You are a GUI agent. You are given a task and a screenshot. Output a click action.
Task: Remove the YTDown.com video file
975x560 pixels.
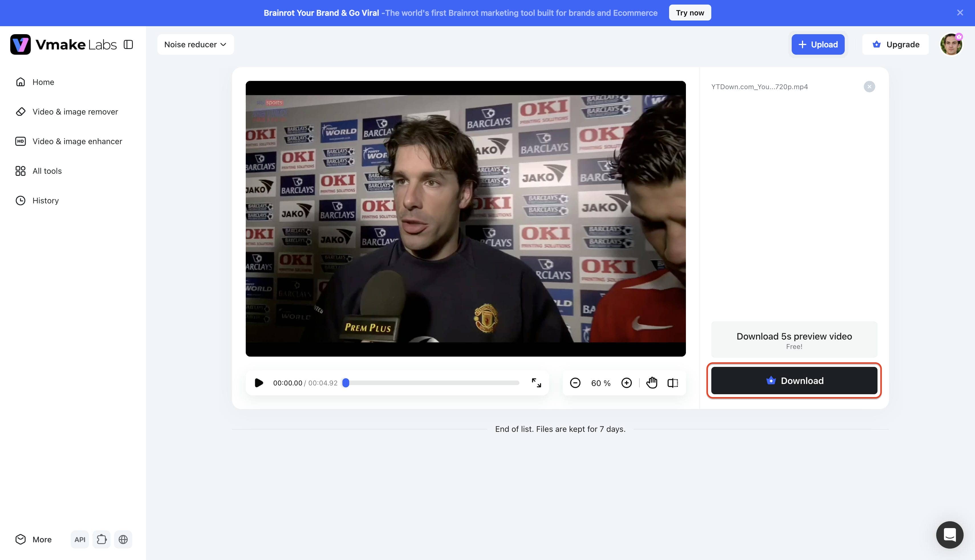(869, 87)
